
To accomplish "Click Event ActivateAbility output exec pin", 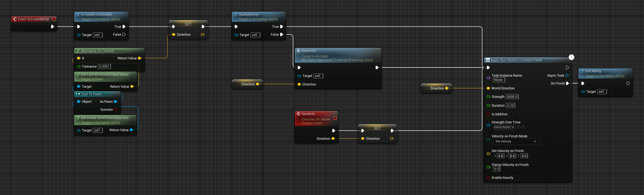I will pyautogui.click(x=53, y=26).
